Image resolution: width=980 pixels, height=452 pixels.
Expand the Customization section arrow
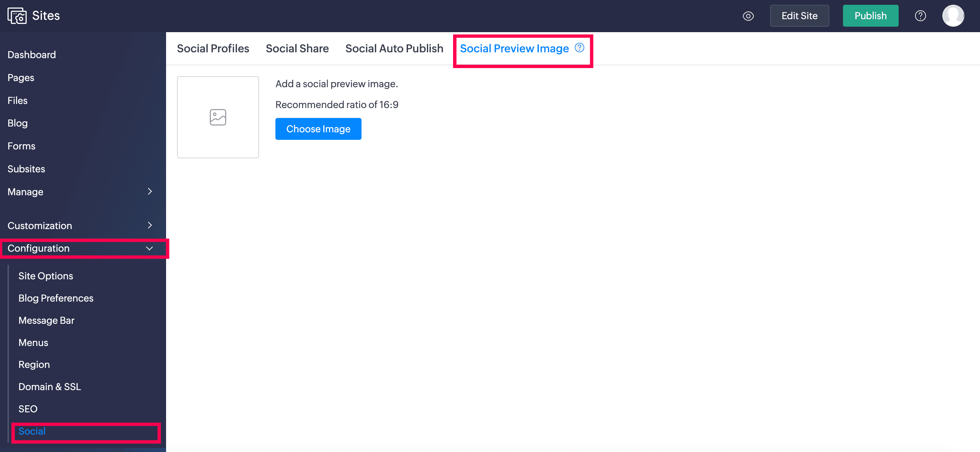(150, 225)
